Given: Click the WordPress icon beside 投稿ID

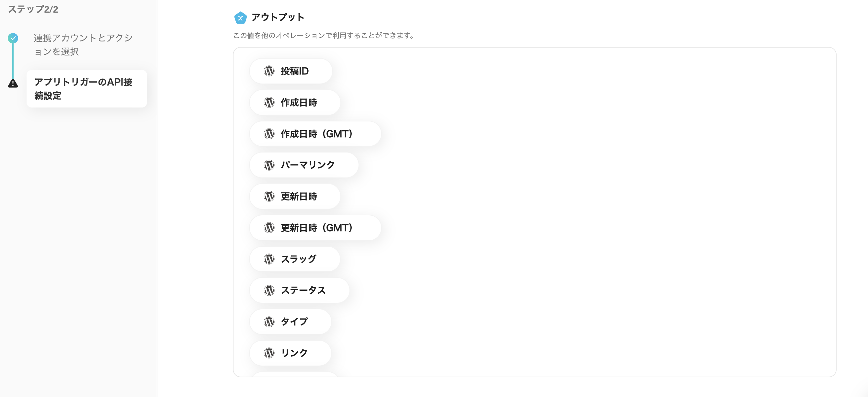Looking at the screenshot, I should tap(269, 71).
